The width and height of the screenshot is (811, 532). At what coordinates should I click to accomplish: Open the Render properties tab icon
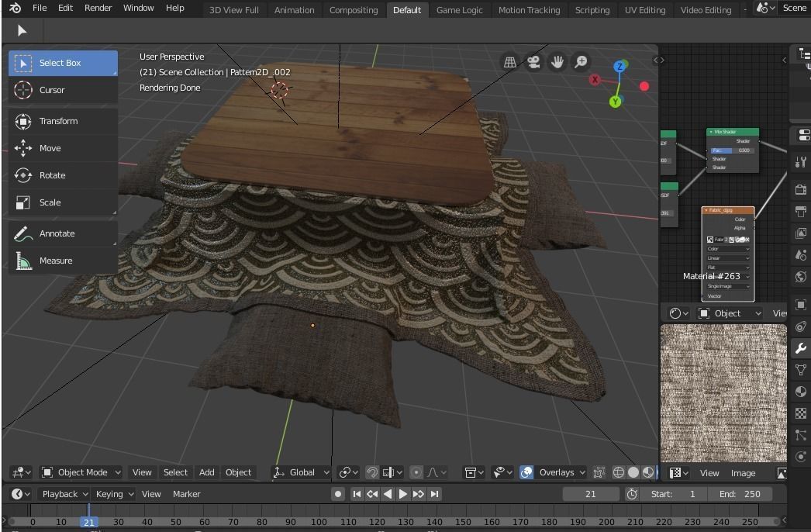click(x=801, y=189)
